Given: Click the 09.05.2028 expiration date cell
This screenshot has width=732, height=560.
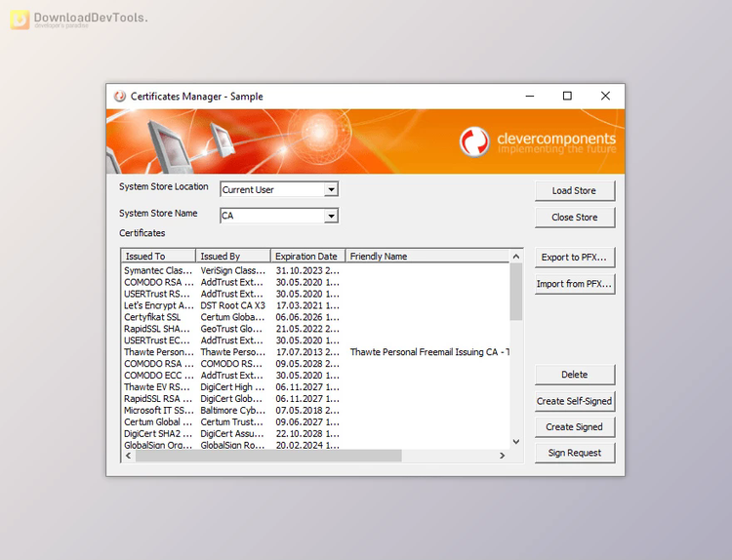Looking at the screenshot, I should click(307, 364).
